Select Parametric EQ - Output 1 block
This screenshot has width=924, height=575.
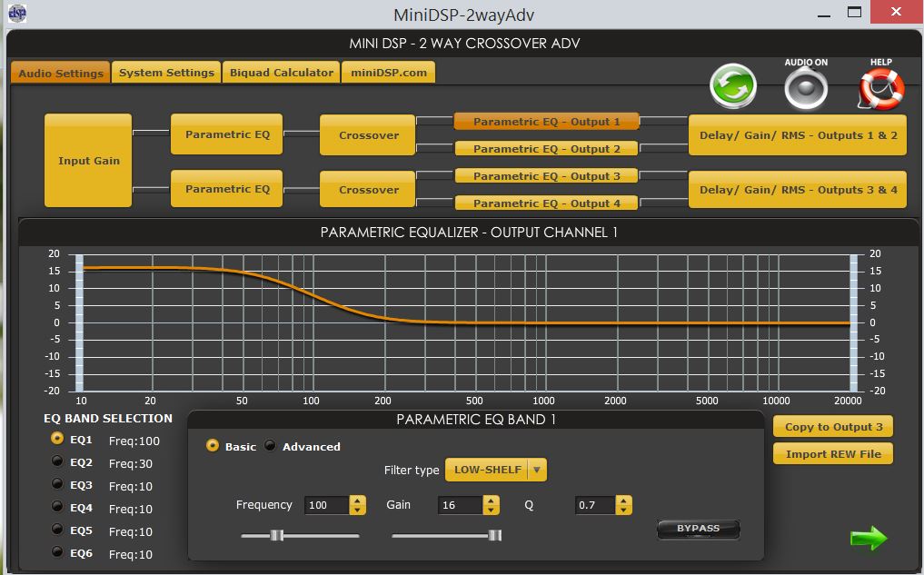point(546,122)
